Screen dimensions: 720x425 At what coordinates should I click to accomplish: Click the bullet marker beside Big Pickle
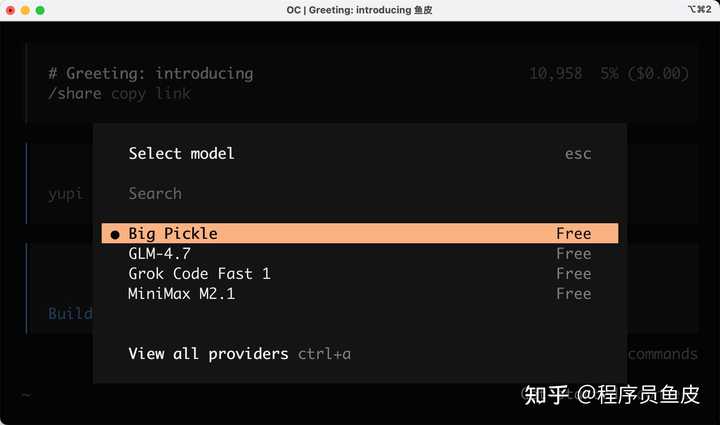115,234
